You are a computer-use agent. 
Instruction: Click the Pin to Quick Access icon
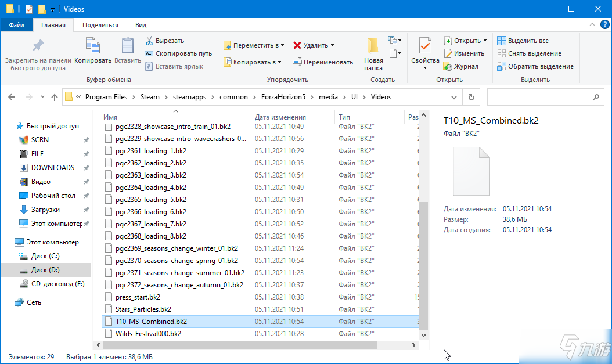click(38, 46)
